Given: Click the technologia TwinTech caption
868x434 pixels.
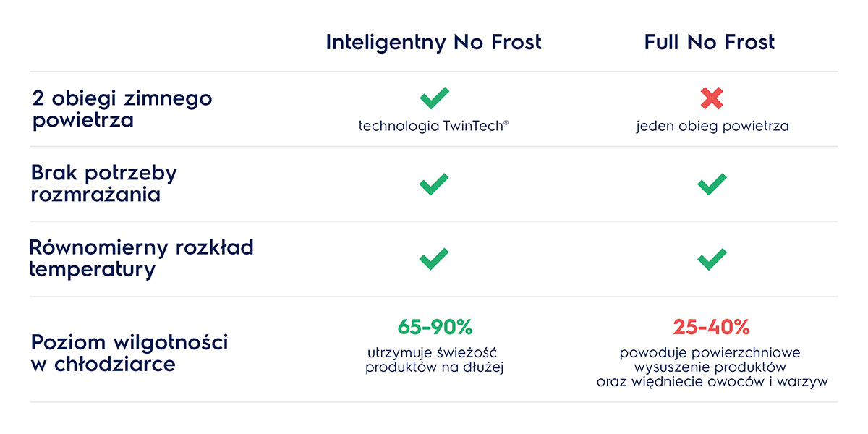Looking at the screenshot, I should tap(434, 126).
